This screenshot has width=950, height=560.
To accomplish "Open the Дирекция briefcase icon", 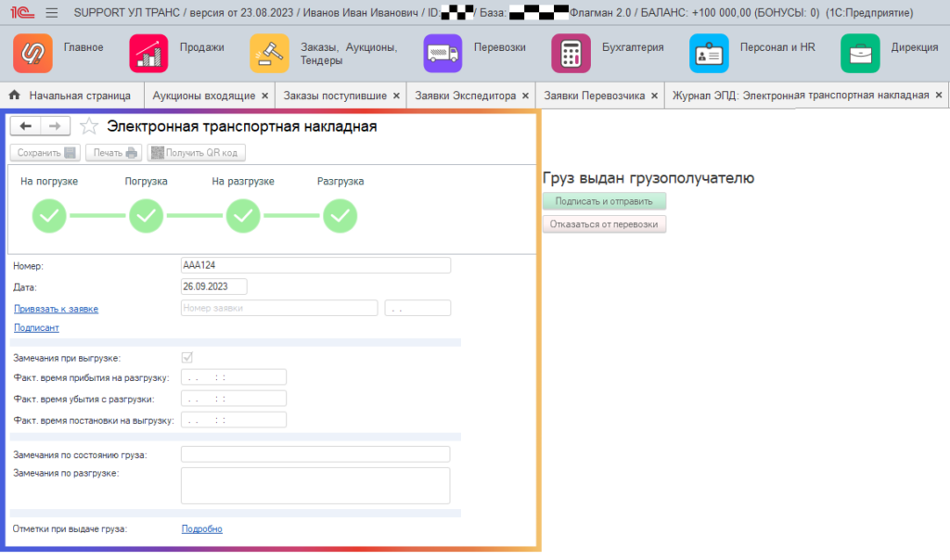I will click(860, 53).
